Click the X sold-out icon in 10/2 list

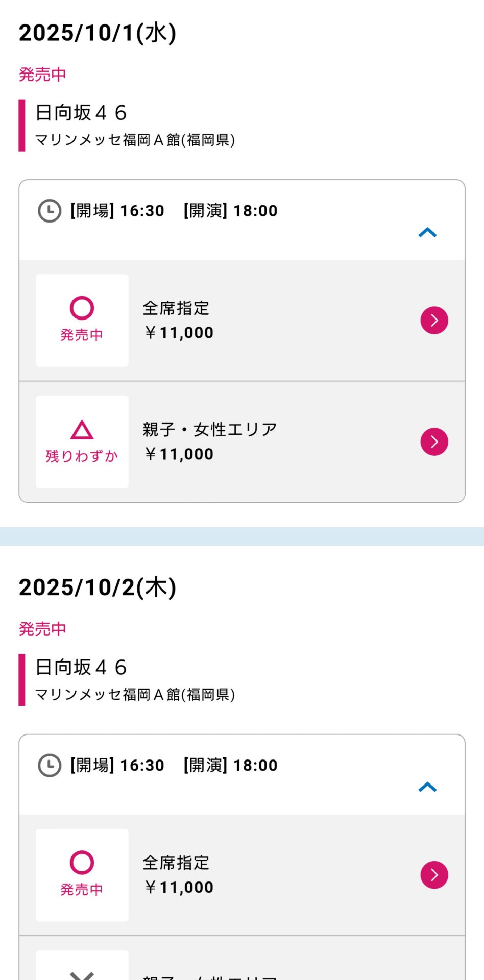point(82,975)
